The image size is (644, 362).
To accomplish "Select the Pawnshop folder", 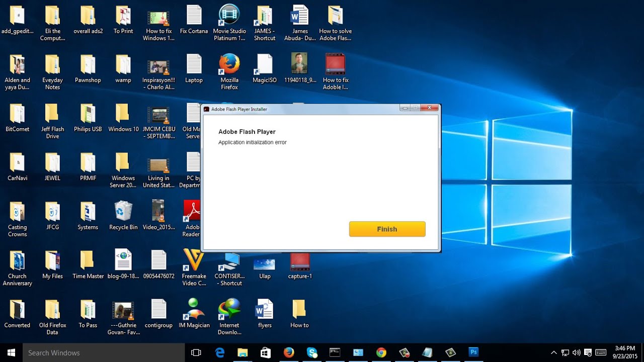I will pyautogui.click(x=88, y=68).
